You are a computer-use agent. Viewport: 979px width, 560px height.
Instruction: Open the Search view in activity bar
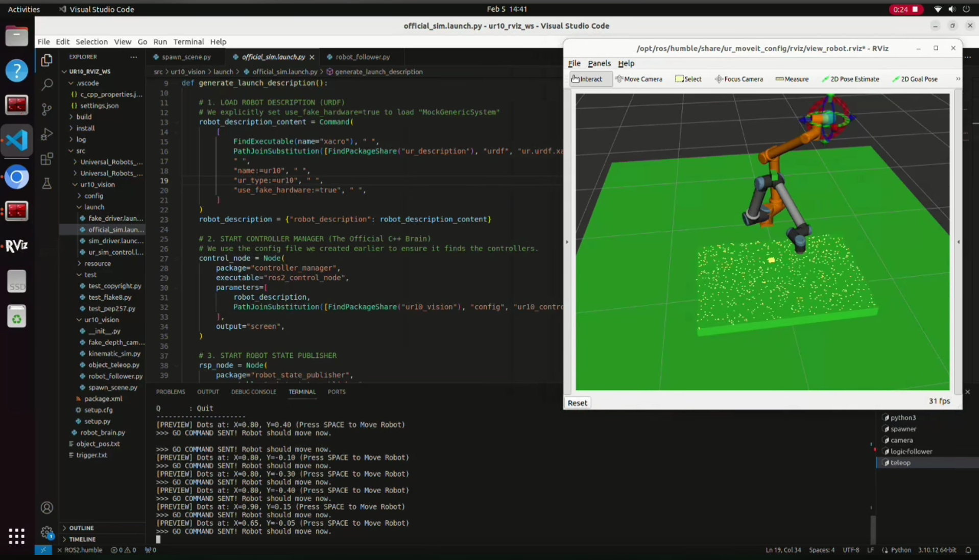click(46, 84)
